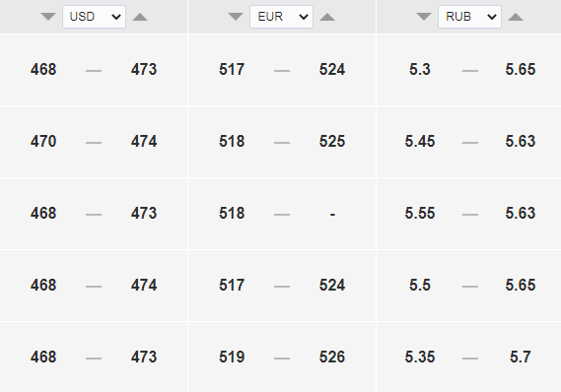Click the empty EUR sell rate dash
Image resolution: width=561 pixels, height=392 pixels.
click(332, 215)
